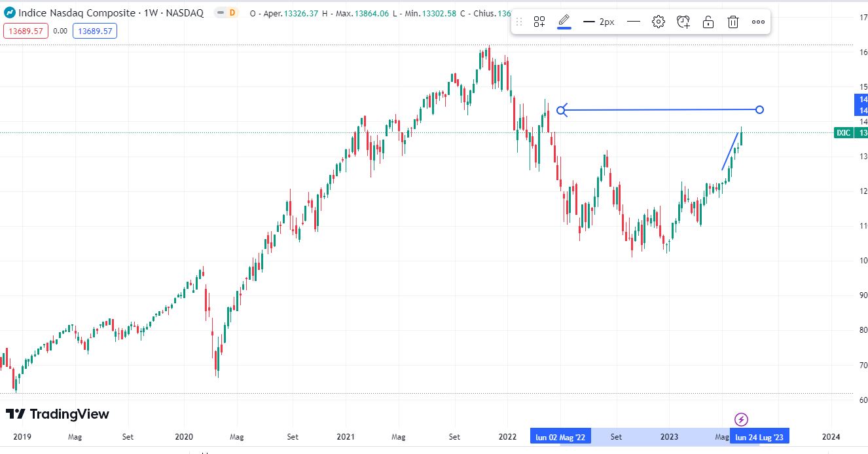The image size is (868, 454).
Task: Change line color with pencil icon
Action: (564, 22)
